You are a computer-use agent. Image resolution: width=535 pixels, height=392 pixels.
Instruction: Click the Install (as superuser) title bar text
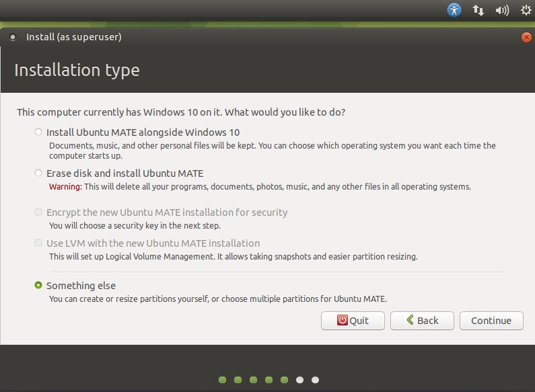(73, 38)
